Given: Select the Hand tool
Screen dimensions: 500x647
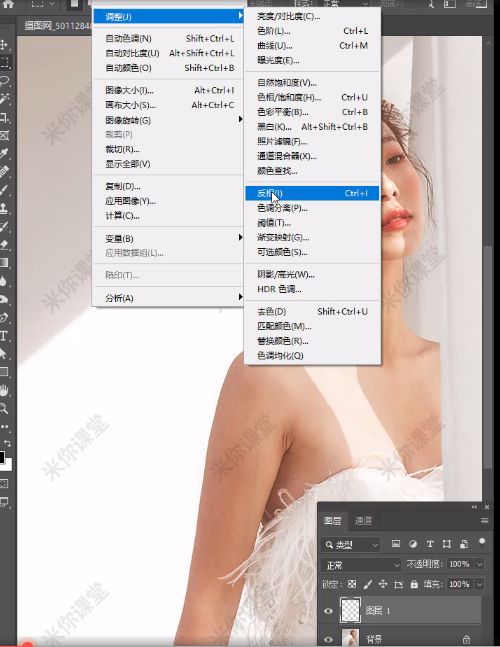Looking at the screenshot, I should (x=4, y=390).
